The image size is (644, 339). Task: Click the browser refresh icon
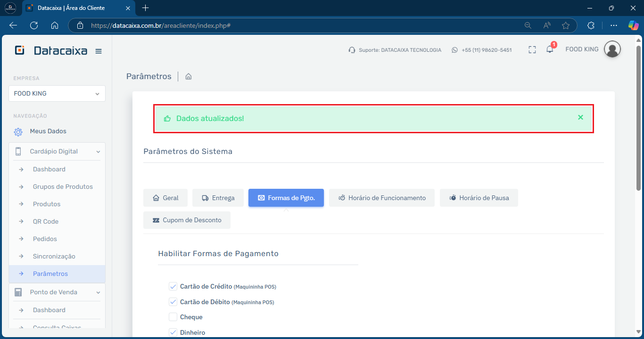[x=34, y=25]
